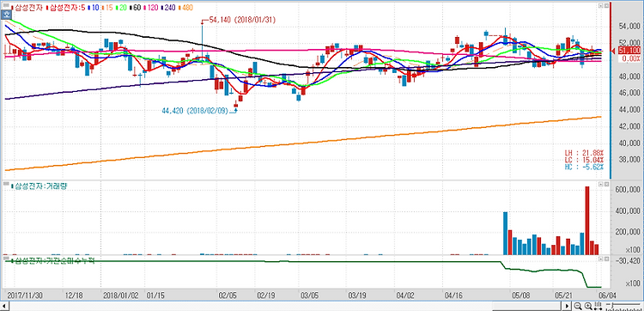
Task: Collapse the price chart pane
Action: (x=600, y=6)
